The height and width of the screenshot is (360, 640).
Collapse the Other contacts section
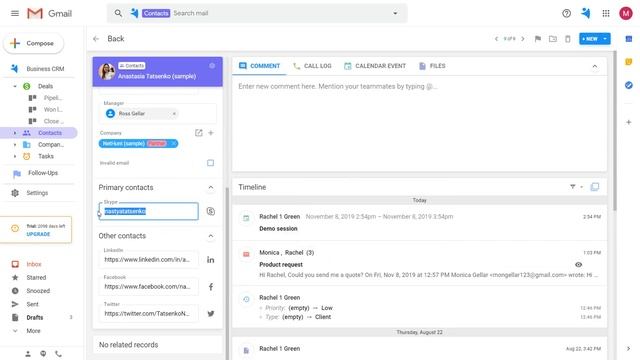pos(211,236)
